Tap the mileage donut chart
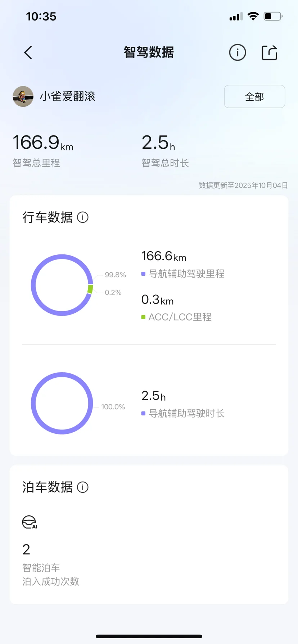298x644 pixels. pos(62,285)
